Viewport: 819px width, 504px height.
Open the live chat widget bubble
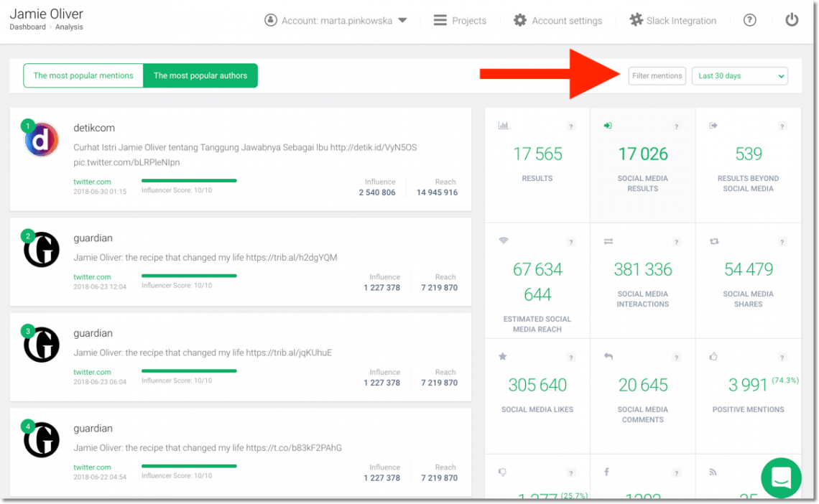781,477
